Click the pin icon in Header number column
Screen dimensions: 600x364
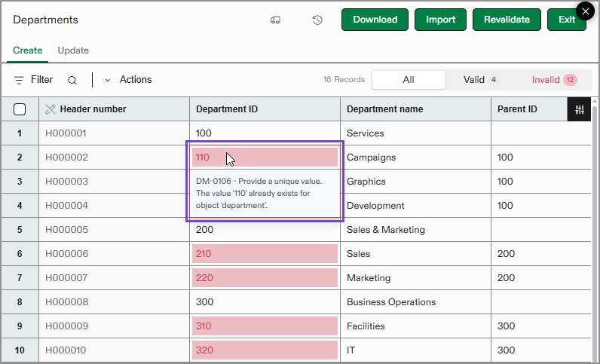click(51, 109)
